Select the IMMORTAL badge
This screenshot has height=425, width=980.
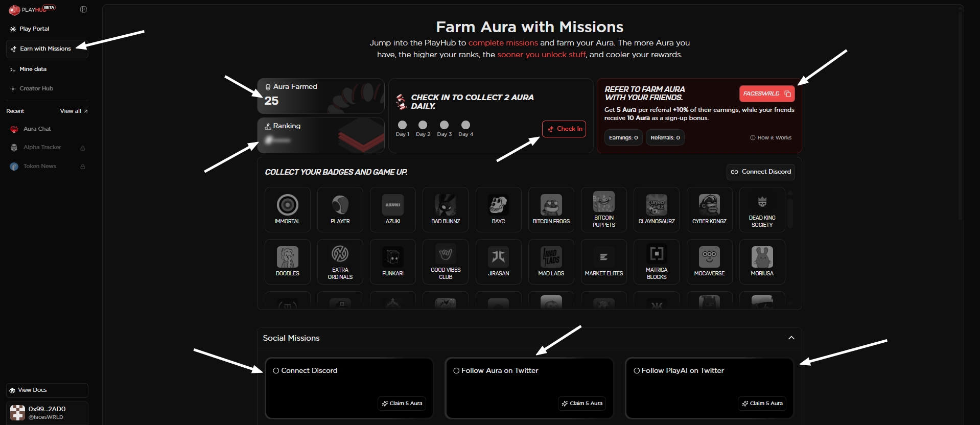click(x=288, y=210)
